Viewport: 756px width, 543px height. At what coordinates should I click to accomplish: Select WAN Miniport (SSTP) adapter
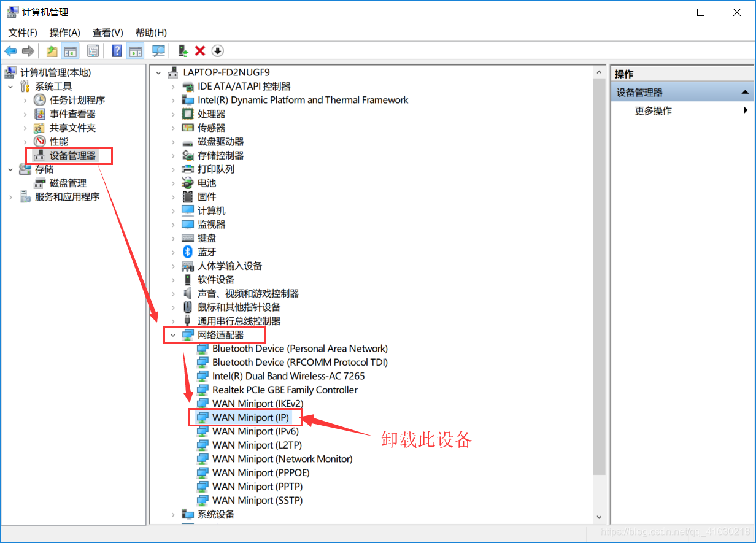(x=258, y=501)
